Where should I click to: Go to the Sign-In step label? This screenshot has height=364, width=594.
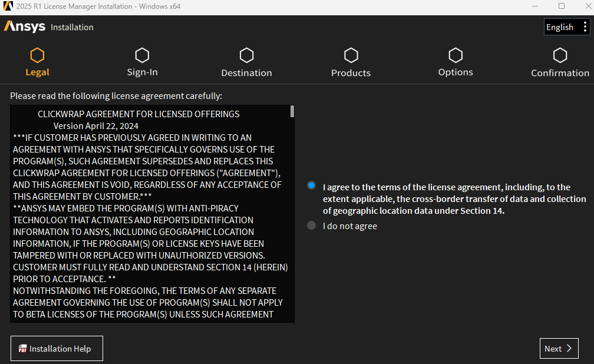click(142, 72)
